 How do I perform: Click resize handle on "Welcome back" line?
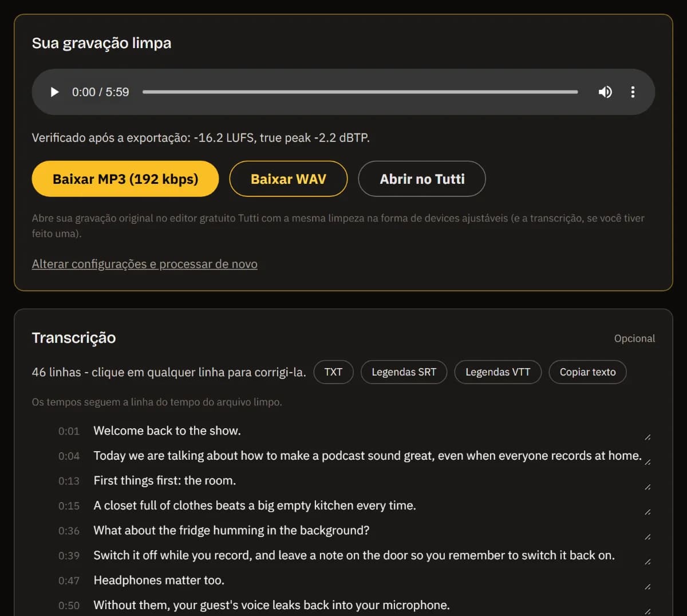(x=647, y=437)
